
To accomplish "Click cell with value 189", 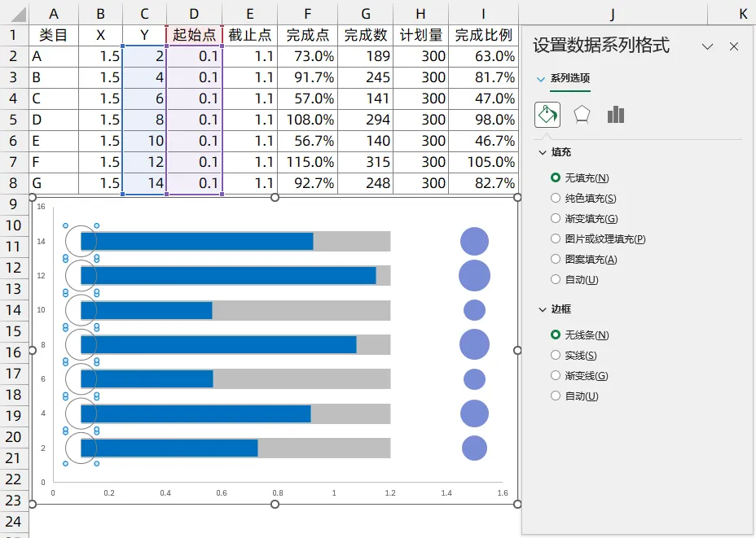I will point(366,56).
